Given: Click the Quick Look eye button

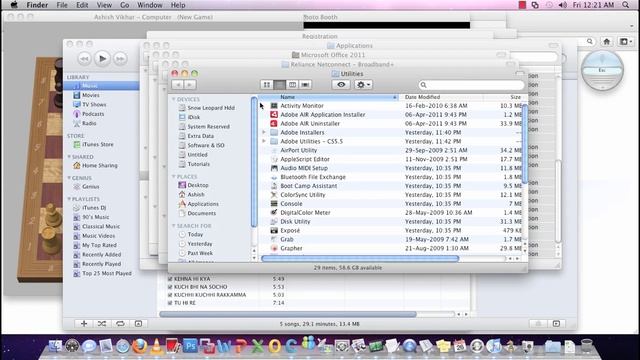Looking at the screenshot, I should coord(341,84).
